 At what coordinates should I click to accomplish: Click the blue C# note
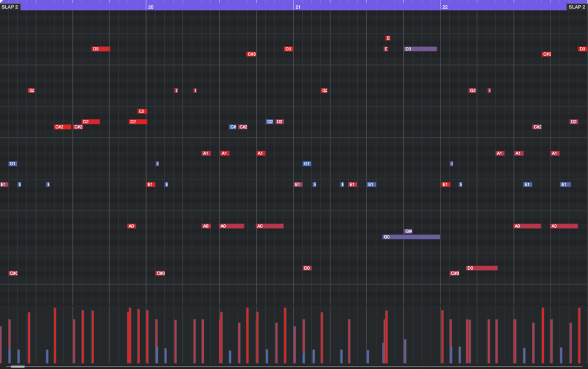tap(233, 127)
